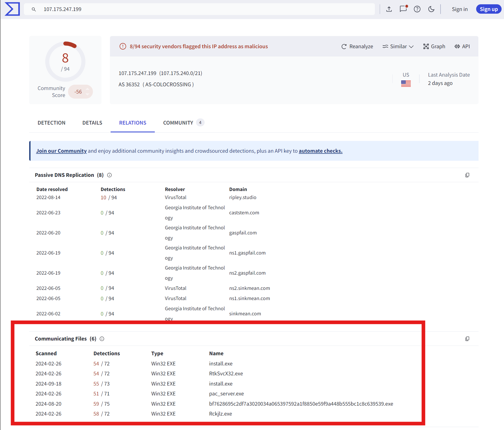Viewport: 504px width, 430px height.
Task: Copy Passive DNS Replication table icon
Action: click(x=467, y=175)
